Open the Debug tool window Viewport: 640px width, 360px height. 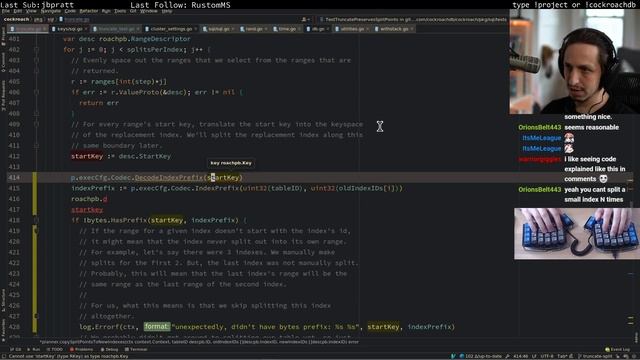click(109, 349)
